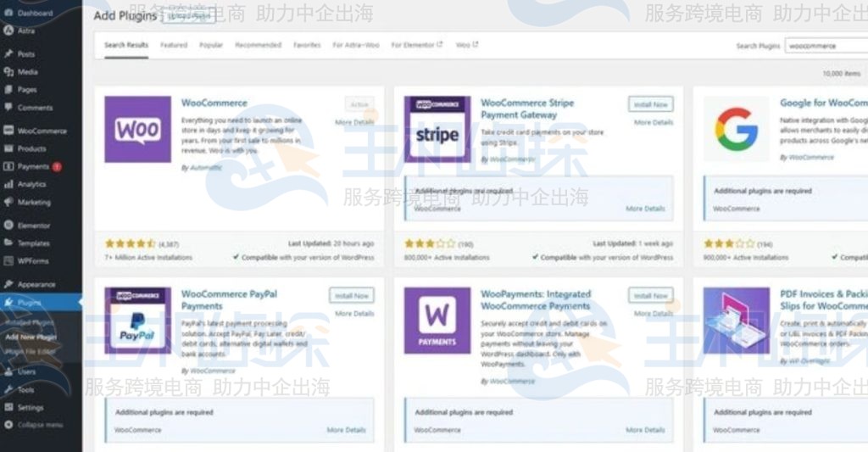Click the WooCommerce plugin title link

pyautogui.click(x=214, y=103)
